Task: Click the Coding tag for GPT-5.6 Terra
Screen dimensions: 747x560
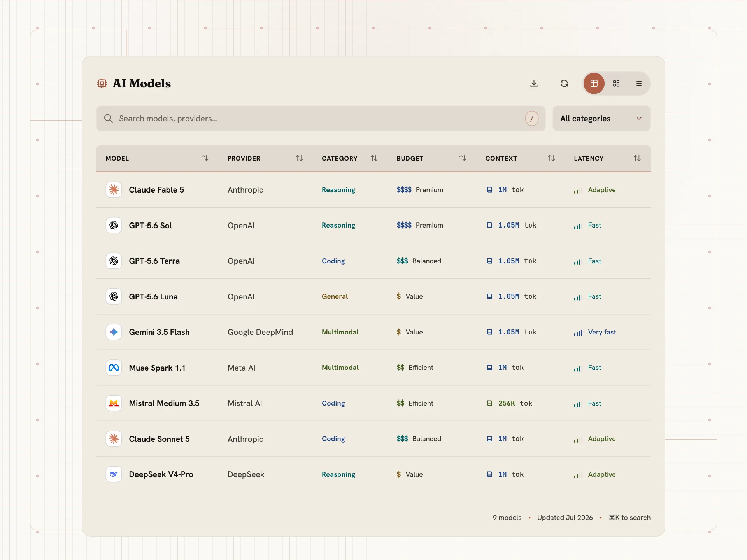Action: [x=333, y=261]
